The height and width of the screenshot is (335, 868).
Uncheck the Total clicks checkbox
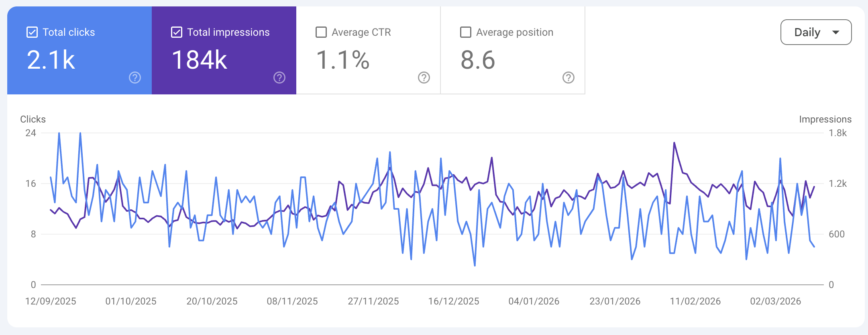click(x=32, y=32)
